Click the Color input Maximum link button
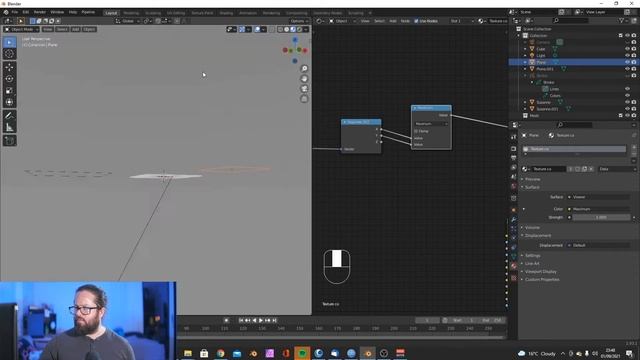 [599, 209]
